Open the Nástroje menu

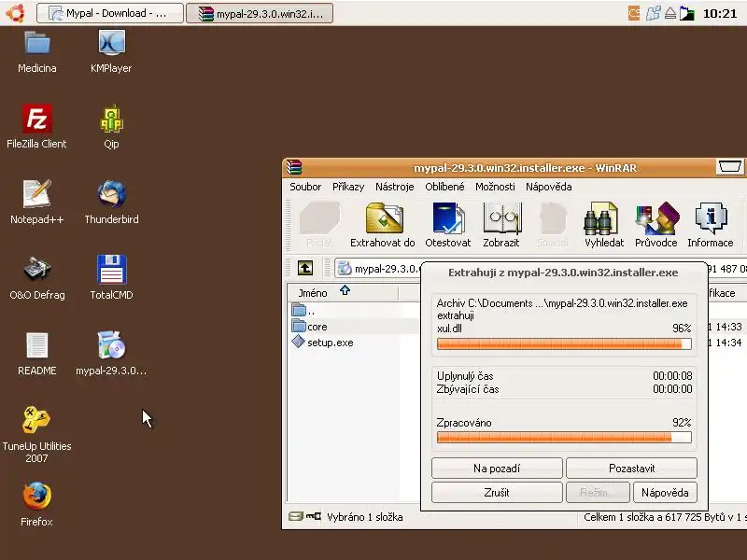pyautogui.click(x=394, y=187)
